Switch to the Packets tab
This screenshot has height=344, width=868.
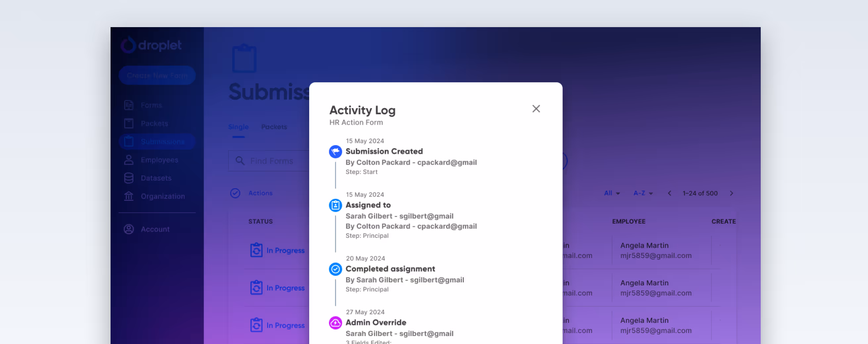(x=274, y=127)
